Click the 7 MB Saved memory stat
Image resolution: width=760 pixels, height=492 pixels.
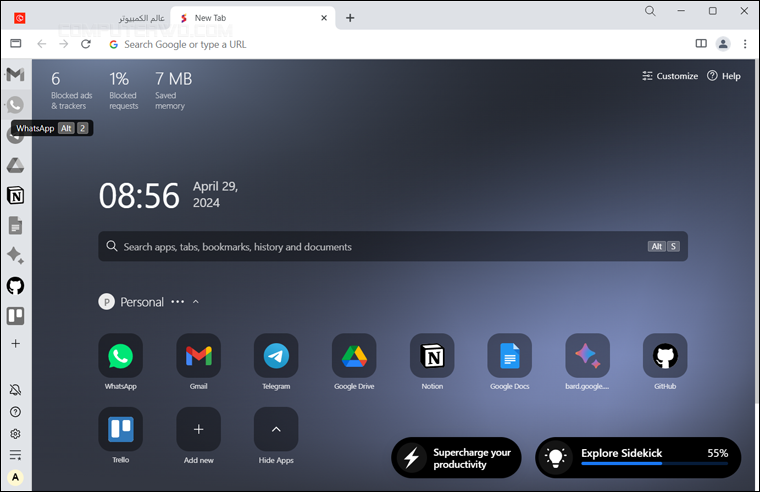coord(173,90)
